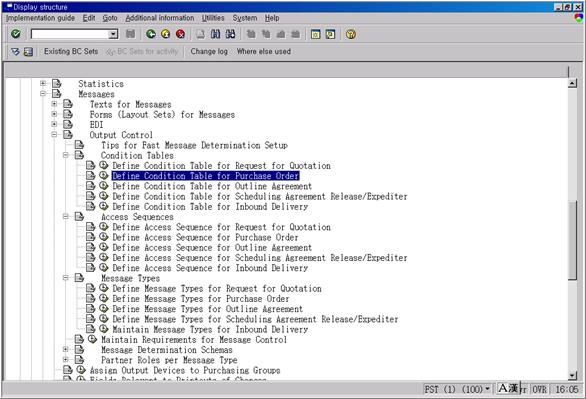Select Define Access Sequence for Outline Agreement
This screenshot has width=586, height=399.
tap(212, 247)
